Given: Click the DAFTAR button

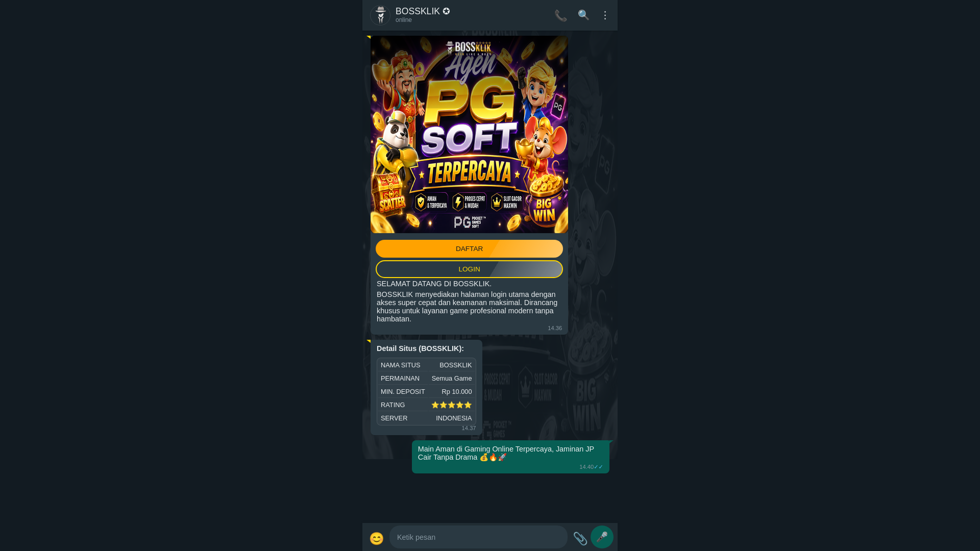Looking at the screenshot, I should [x=469, y=249].
